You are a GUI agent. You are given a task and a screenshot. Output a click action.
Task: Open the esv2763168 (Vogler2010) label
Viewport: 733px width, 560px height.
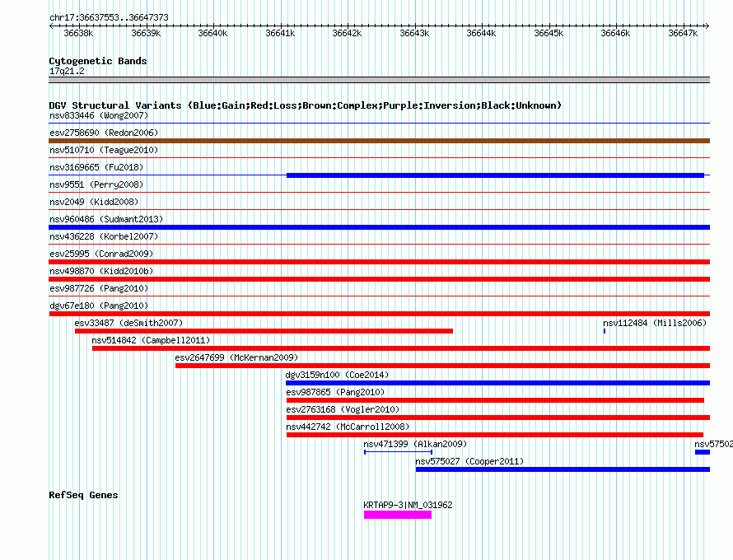343,409
